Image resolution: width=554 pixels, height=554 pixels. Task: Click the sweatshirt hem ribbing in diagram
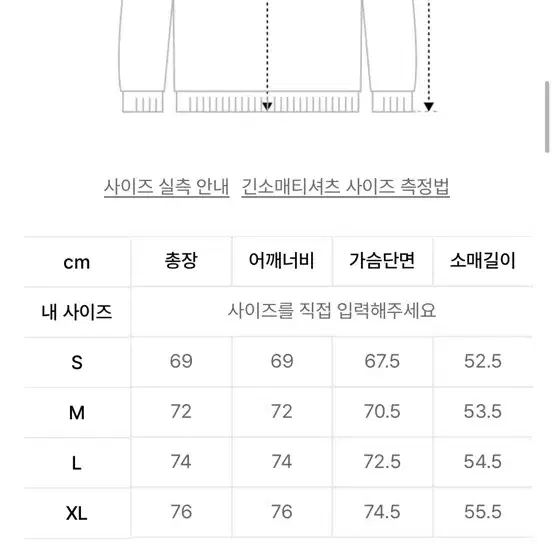tap(267, 102)
